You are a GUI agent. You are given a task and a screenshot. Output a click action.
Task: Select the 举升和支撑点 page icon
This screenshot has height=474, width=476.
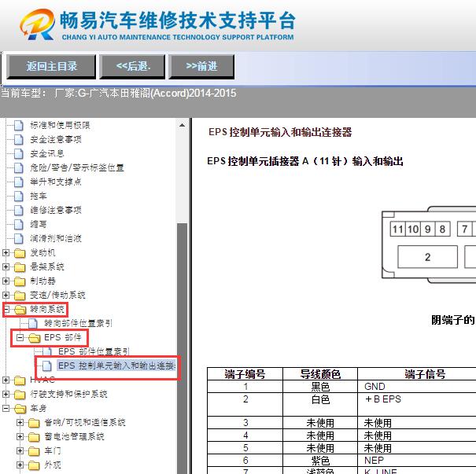(19, 182)
